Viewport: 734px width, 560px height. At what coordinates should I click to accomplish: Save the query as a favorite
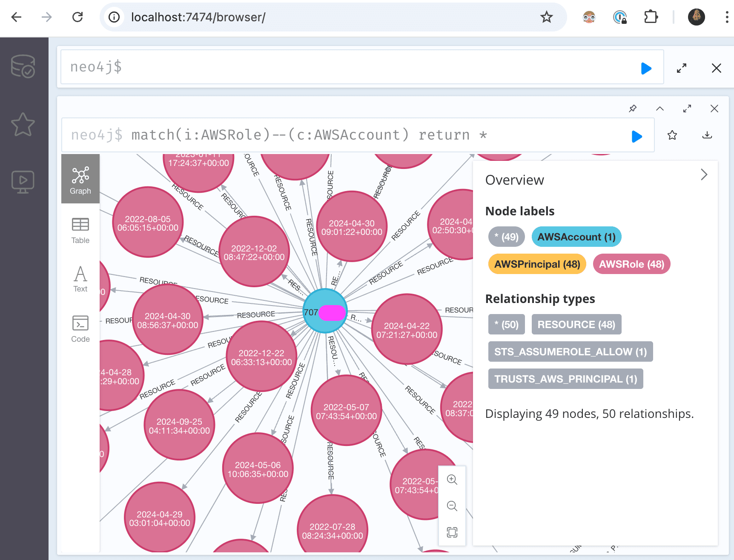click(x=672, y=135)
